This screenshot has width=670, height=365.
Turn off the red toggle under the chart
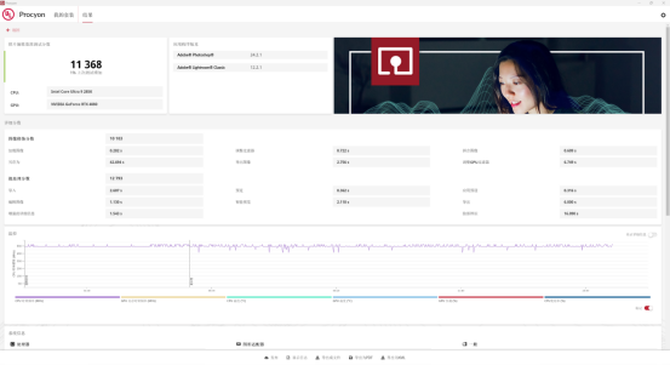648,308
